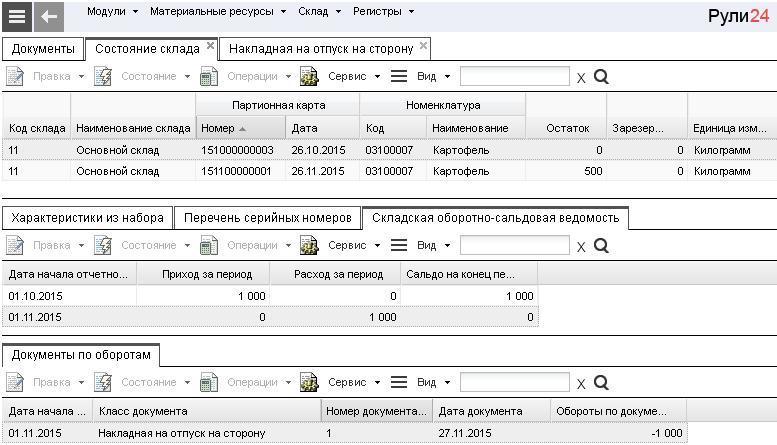Click the Вид list icon in the ведомость toolbar

[x=399, y=245]
